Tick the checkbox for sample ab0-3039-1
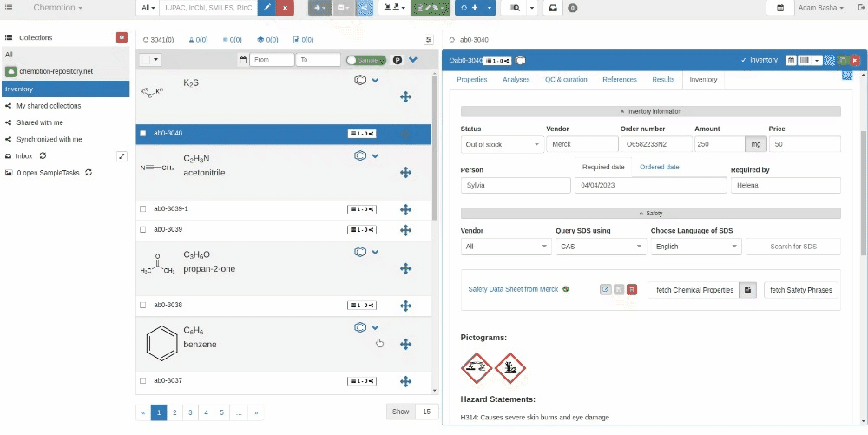Screen dimensions: 868x435 [143, 209]
